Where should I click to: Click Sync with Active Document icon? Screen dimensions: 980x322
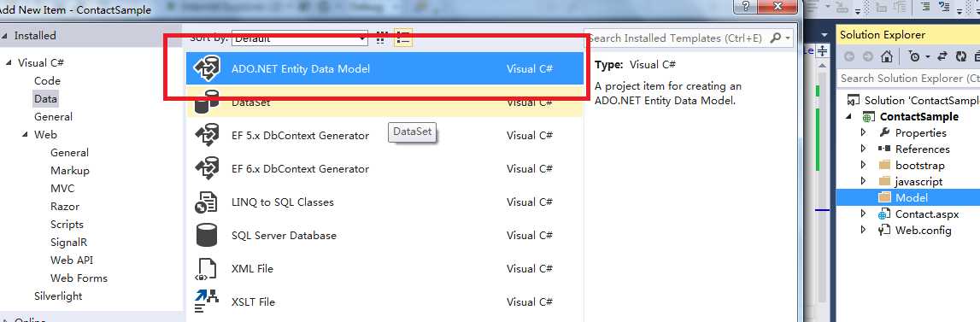942,56
